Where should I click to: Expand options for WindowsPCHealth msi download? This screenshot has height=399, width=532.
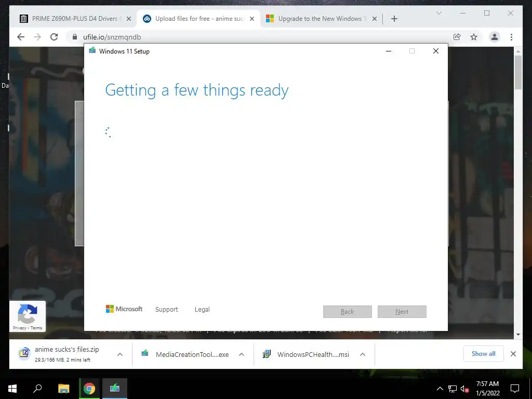362,354
